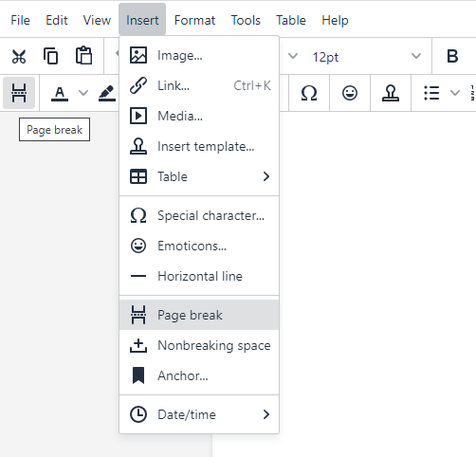Choose Horizontal line menu entry
The width and height of the screenshot is (476, 457).
tap(199, 276)
